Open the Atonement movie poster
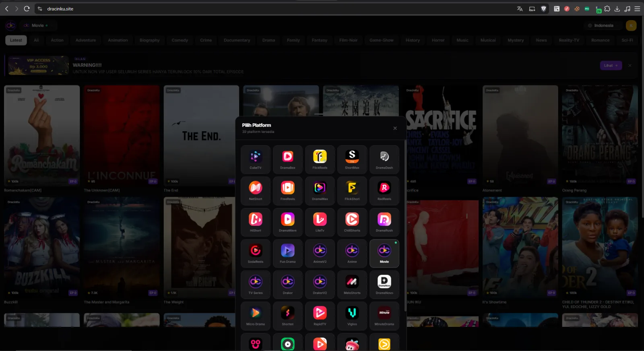This screenshot has height=351, width=644. pos(520,135)
